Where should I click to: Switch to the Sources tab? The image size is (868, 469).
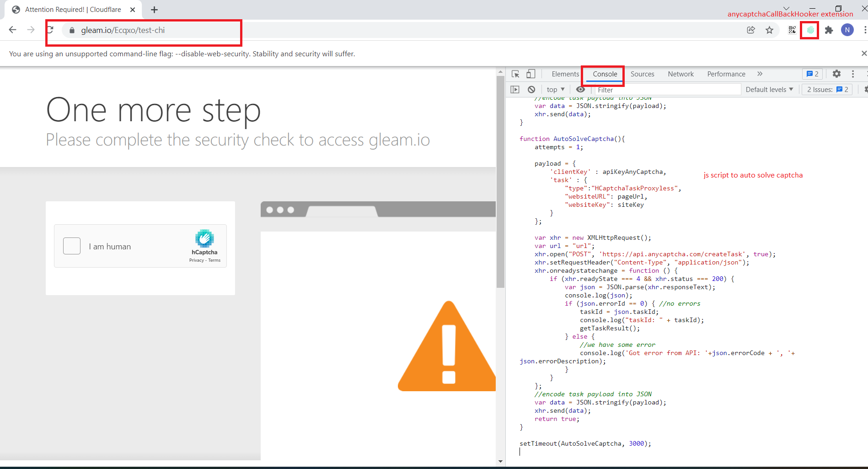point(642,74)
